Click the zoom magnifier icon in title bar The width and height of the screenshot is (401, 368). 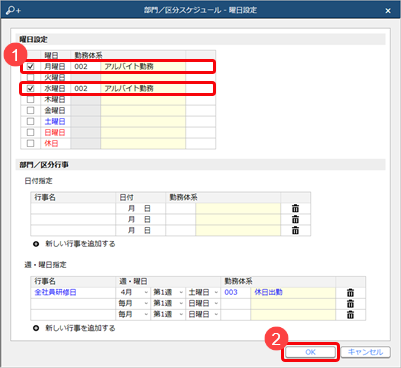tap(13, 10)
